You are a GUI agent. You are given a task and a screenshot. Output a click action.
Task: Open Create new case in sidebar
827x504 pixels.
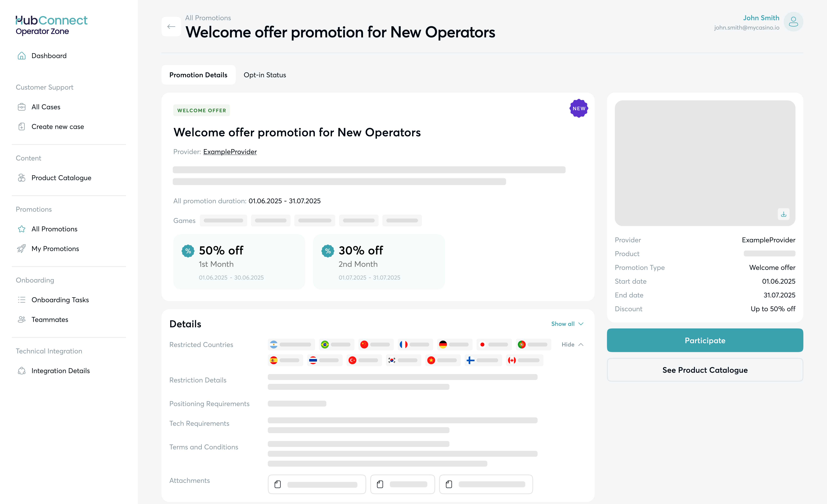pos(57,126)
